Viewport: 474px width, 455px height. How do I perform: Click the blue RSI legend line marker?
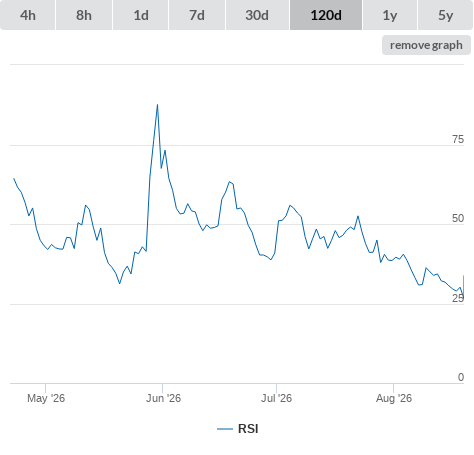coord(225,429)
